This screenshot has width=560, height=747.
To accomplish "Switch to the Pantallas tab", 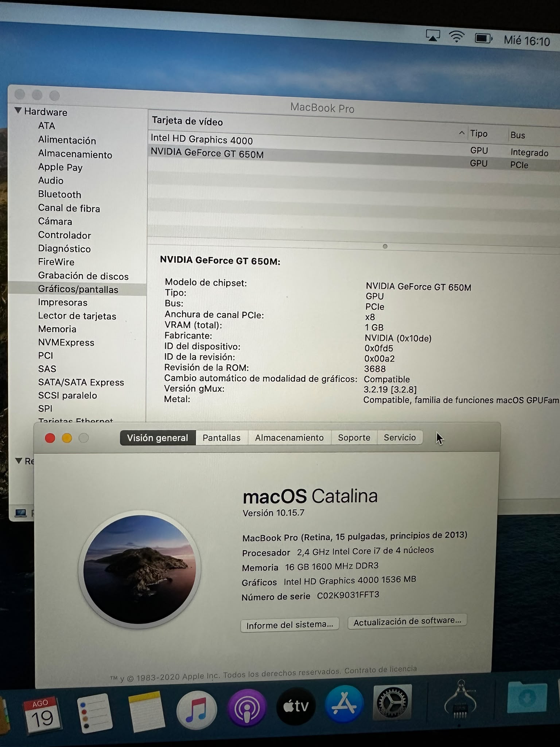I will (222, 438).
